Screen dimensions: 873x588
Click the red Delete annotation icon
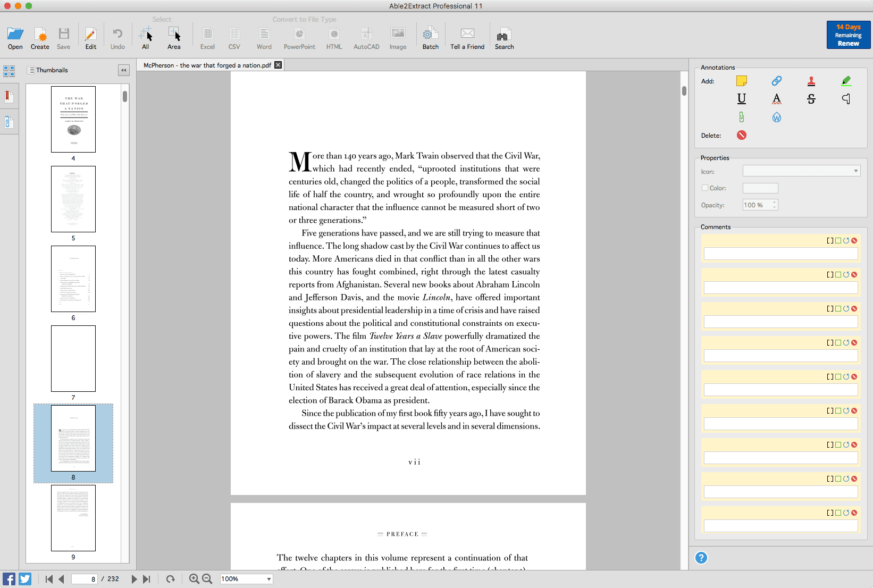pyautogui.click(x=742, y=135)
